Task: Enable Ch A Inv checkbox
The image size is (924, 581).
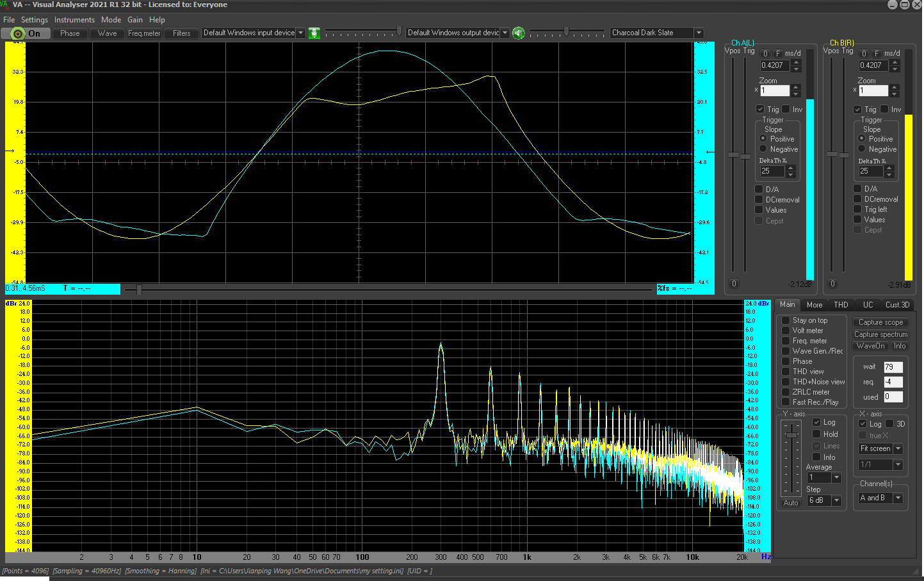Action: 786,110
